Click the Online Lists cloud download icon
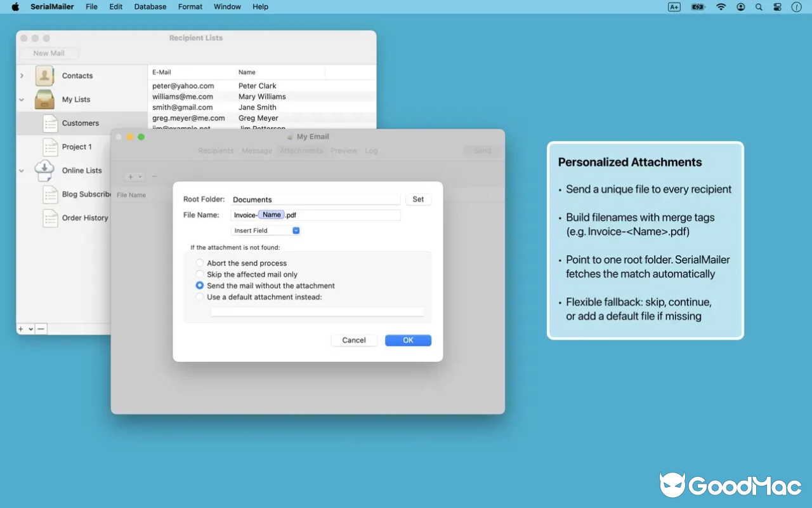The image size is (812, 508). pos(44,170)
